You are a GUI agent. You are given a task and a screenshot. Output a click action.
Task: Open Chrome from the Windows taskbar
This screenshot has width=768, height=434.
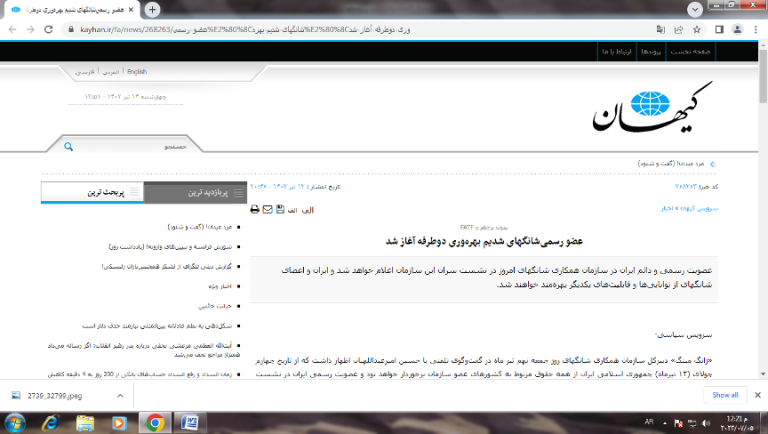click(155, 422)
